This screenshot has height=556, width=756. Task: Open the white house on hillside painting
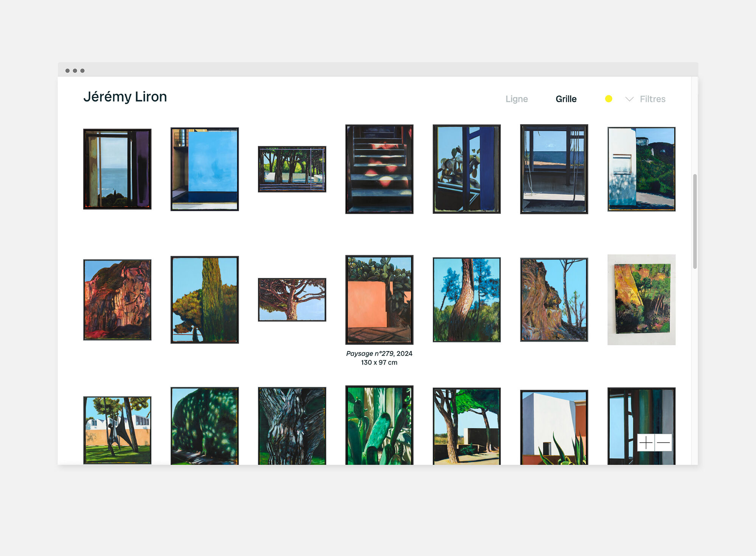point(641,169)
